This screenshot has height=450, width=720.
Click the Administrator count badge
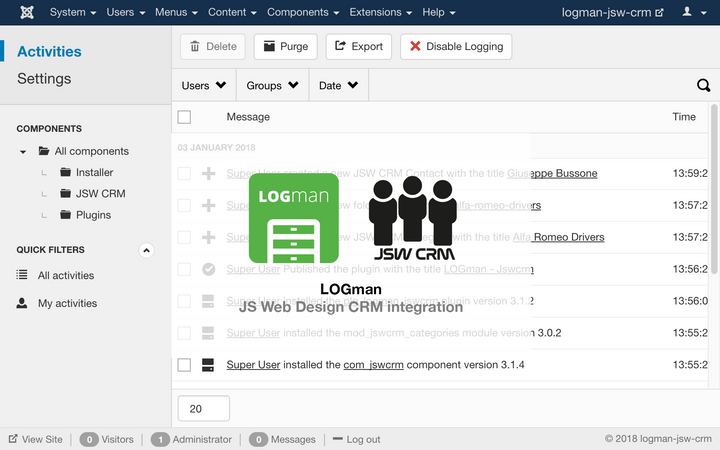160,439
